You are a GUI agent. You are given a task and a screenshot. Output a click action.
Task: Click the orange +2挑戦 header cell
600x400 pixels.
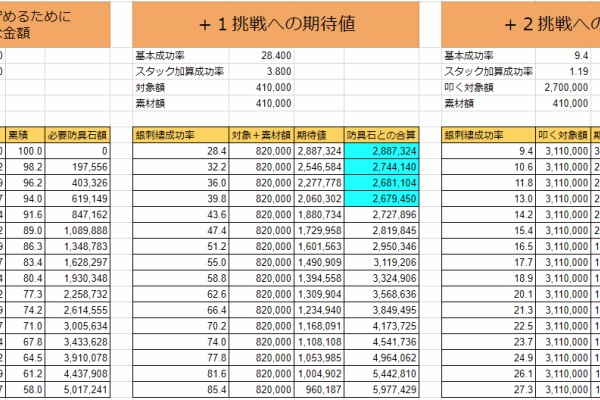(520, 22)
